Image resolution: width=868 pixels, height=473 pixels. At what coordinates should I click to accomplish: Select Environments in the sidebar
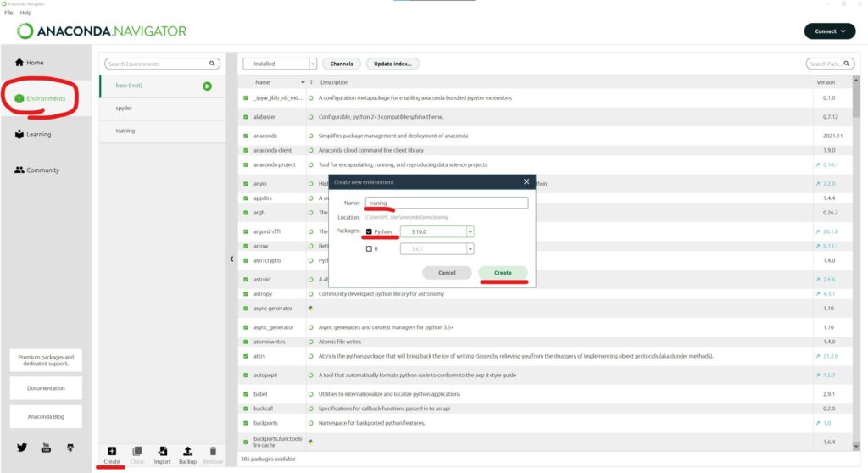41,98
